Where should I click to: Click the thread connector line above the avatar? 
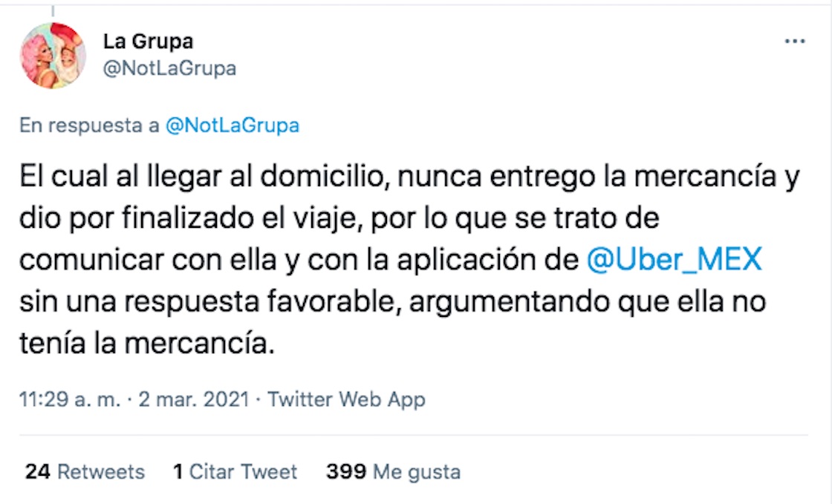click(53, 9)
